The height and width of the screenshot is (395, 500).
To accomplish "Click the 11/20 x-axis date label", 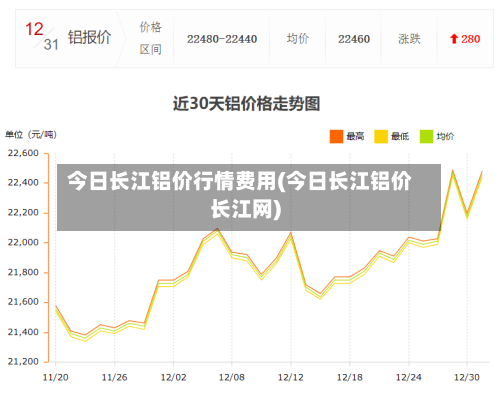I will pyautogui.click(x=56, y=377).
